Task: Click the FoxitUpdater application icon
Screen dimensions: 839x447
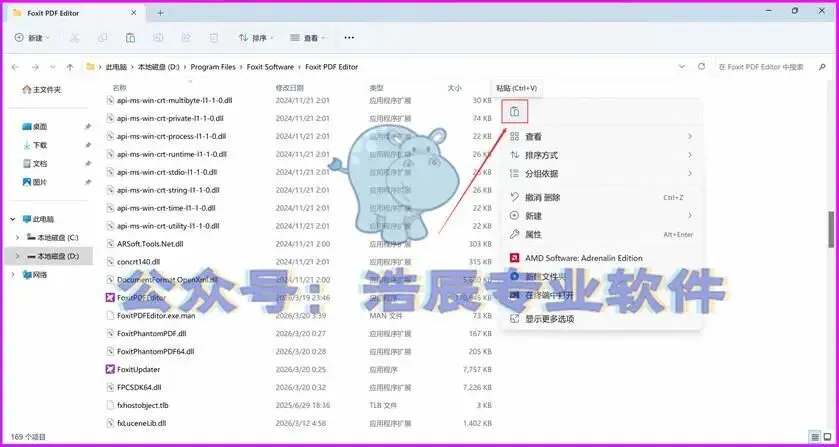Action: click(x=110, y=369)
